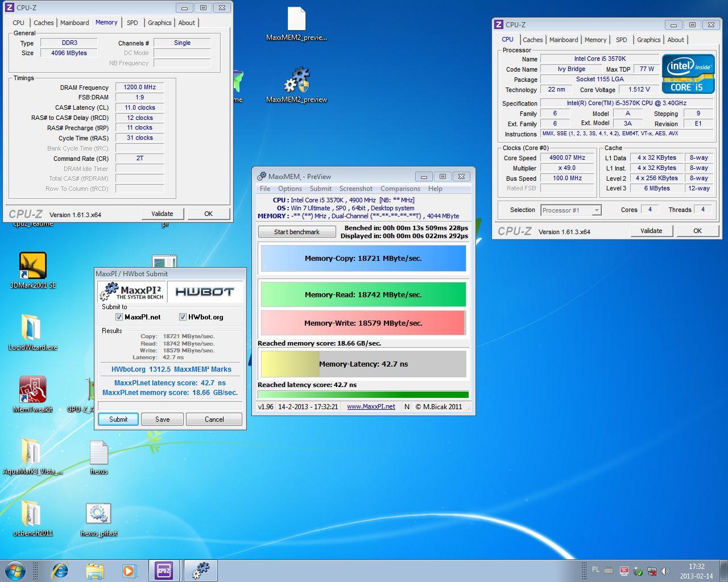Click the HWBOT logo in submit dialog

[x=205, y=292]
